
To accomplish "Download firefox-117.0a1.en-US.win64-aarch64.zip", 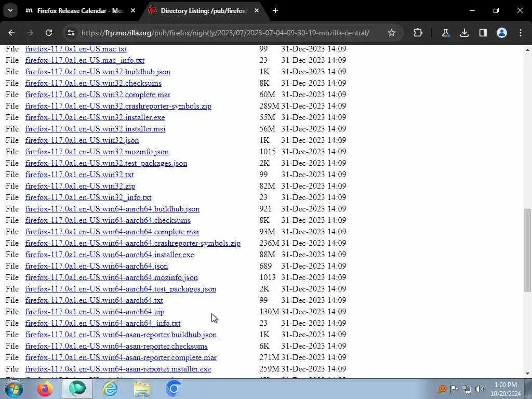I will 95,312.
